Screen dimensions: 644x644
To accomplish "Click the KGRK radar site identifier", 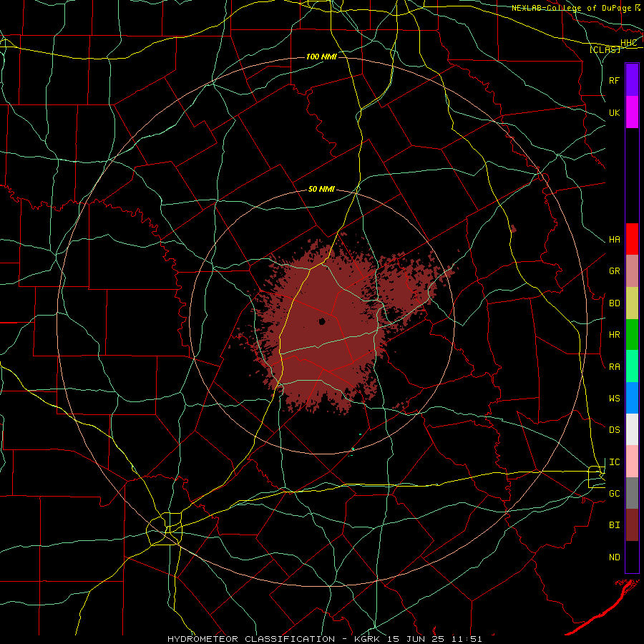I will tap(367, 639).
